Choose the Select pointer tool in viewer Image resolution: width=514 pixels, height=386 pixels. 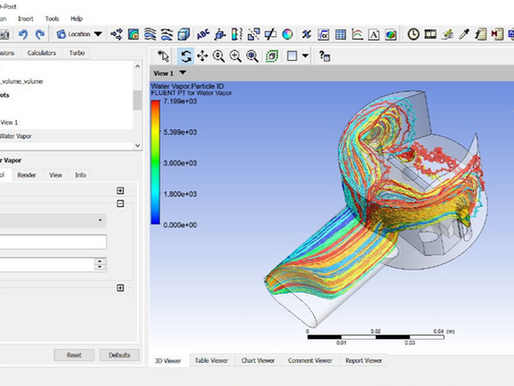click(163, 56)
